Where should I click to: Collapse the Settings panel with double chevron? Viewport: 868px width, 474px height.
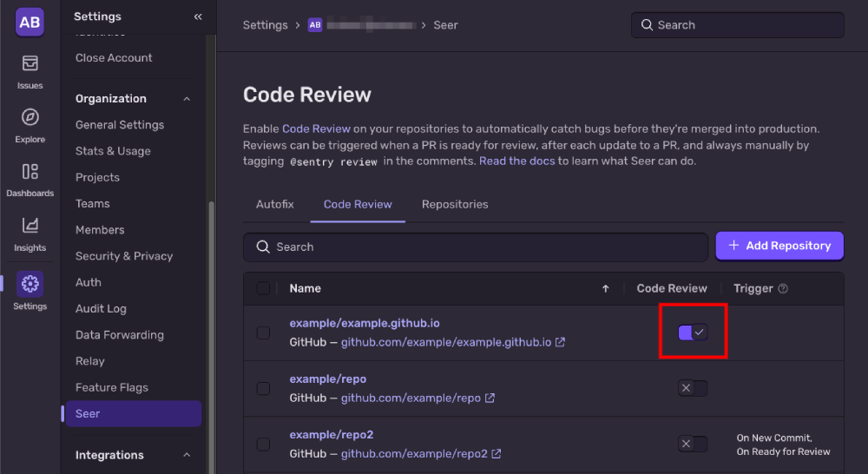click(x=198, y=16)
